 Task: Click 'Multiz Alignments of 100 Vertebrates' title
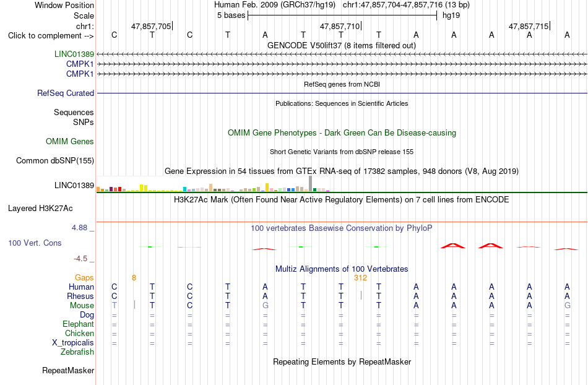[342, 269]
